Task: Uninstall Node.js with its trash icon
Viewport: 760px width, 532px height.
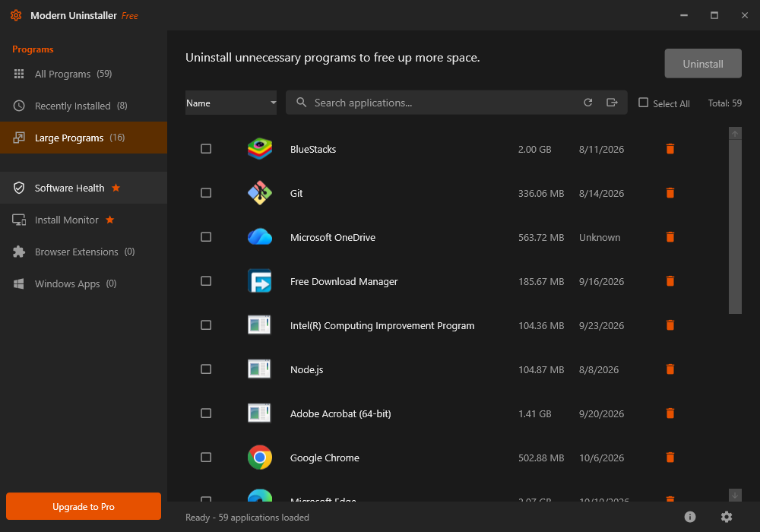Action: tap(670, 369)
